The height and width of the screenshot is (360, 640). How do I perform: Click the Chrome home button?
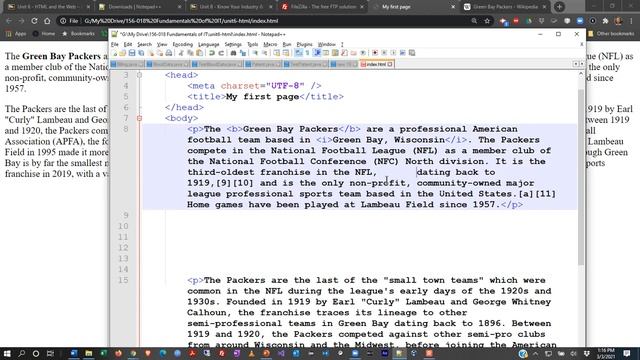point(47,21)
